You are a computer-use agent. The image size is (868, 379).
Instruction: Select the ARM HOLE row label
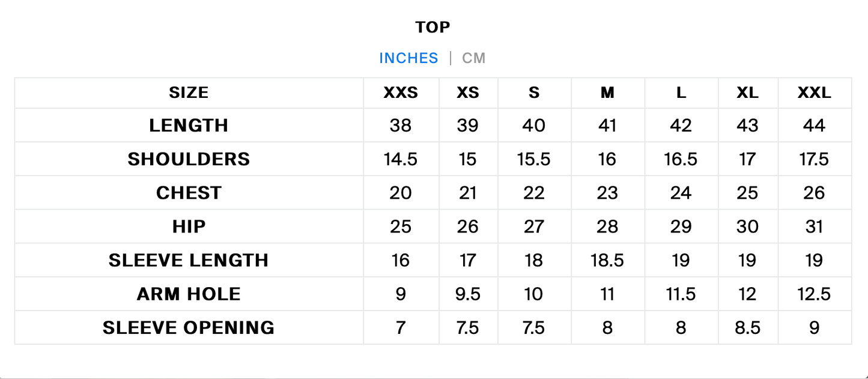pyautogui.click(x=189, y=294)
